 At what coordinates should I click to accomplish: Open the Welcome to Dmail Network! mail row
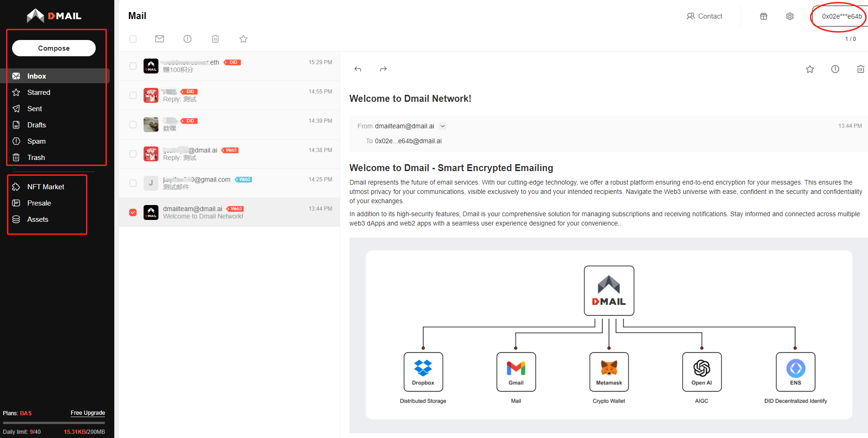[230, 212]
